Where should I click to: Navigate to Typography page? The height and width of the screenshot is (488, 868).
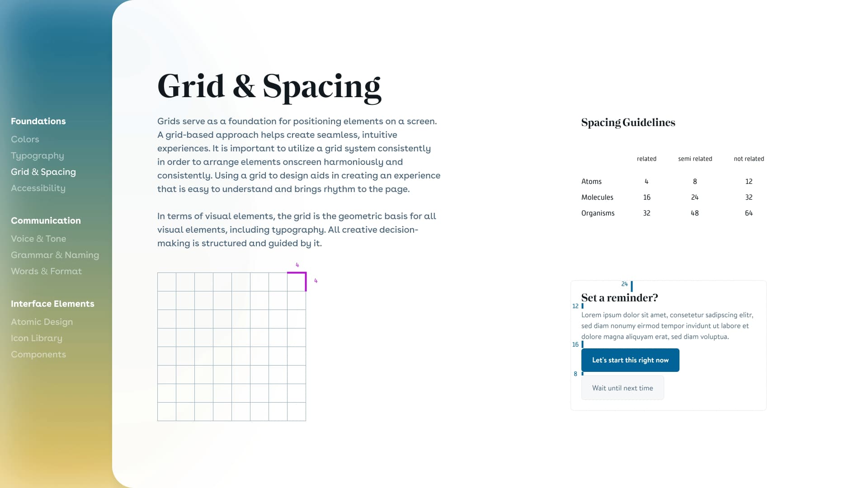tap(37, 155)
